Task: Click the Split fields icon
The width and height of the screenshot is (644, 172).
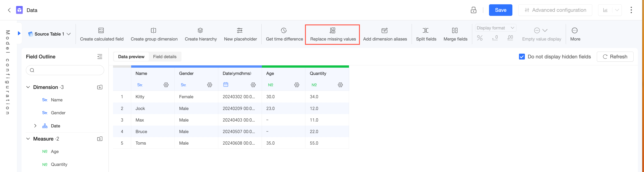Action: (425, 31)
